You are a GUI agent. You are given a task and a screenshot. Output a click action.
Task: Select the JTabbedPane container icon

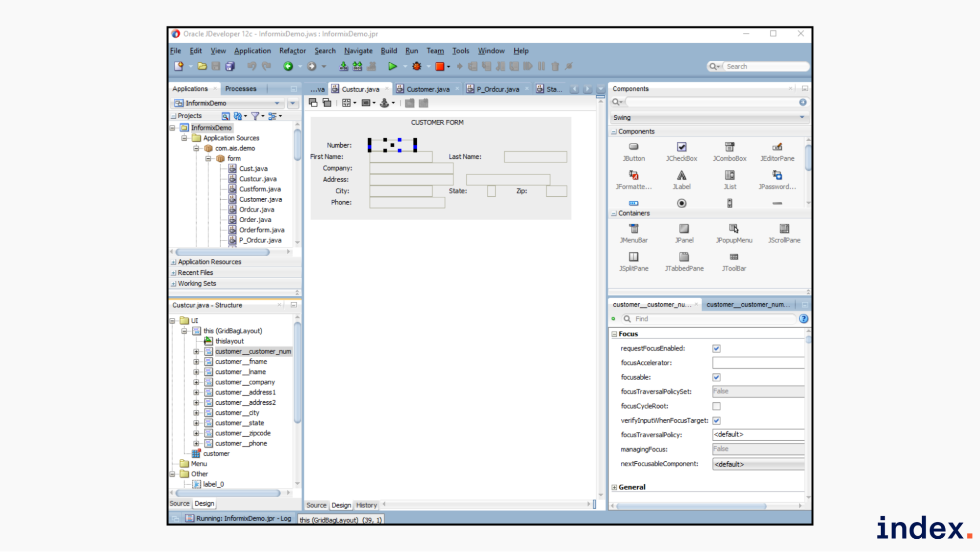(684, 257)
